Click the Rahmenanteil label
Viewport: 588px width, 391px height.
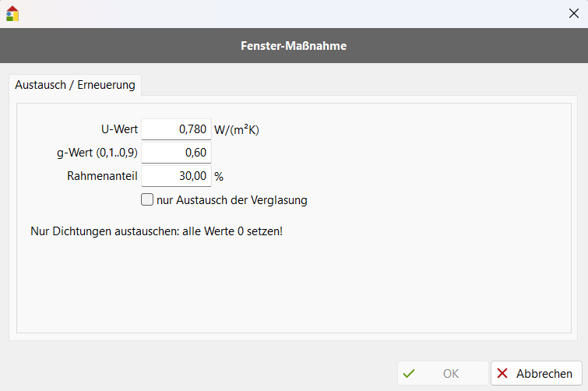[102, 176]
